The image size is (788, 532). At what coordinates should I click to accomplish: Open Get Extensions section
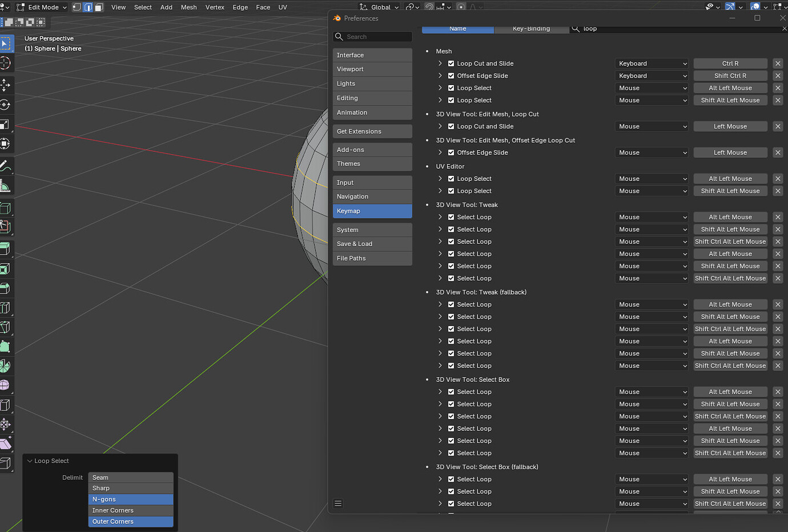click(x=372, y=131)
